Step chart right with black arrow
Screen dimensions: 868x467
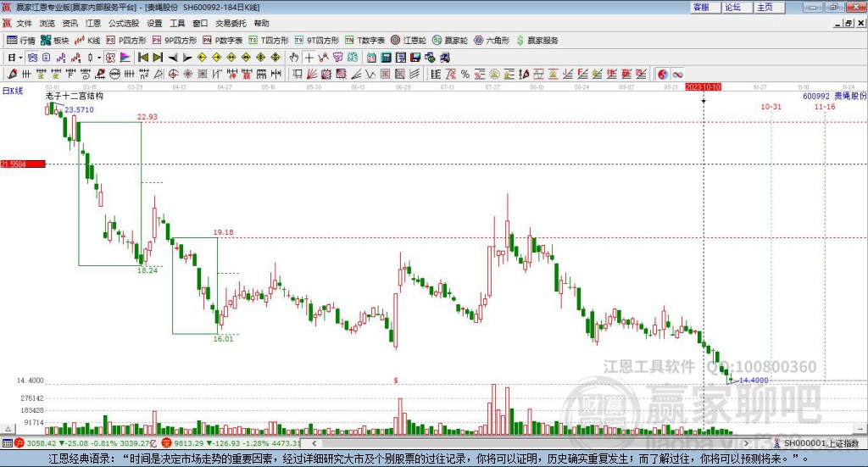[187, 58]
